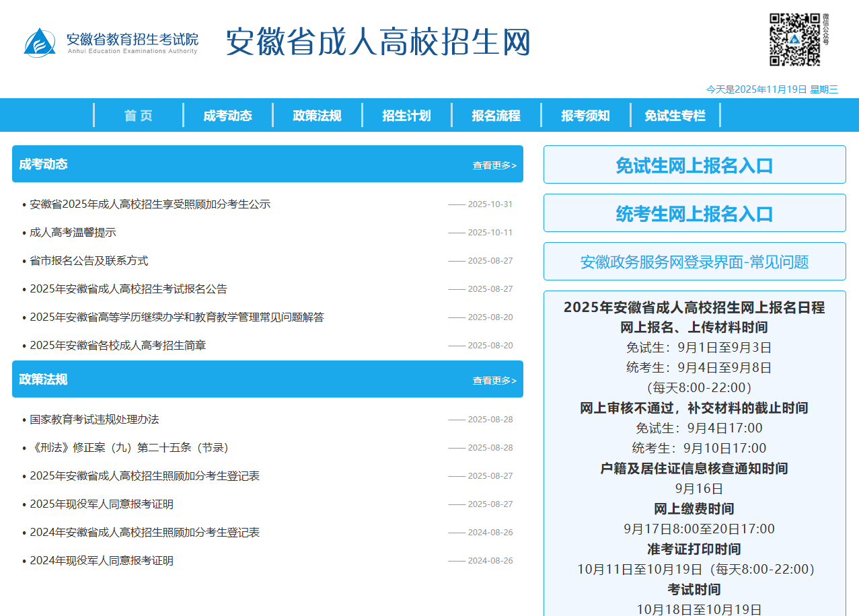Click the WeChat QR code image
The height and width of the screenshot is (616, 859).
click(794, 40)
